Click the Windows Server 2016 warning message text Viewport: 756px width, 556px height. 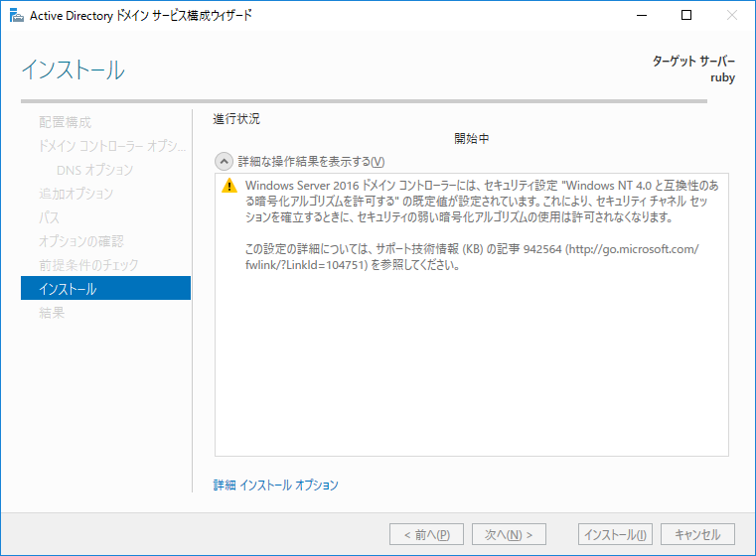coord(482,202)
